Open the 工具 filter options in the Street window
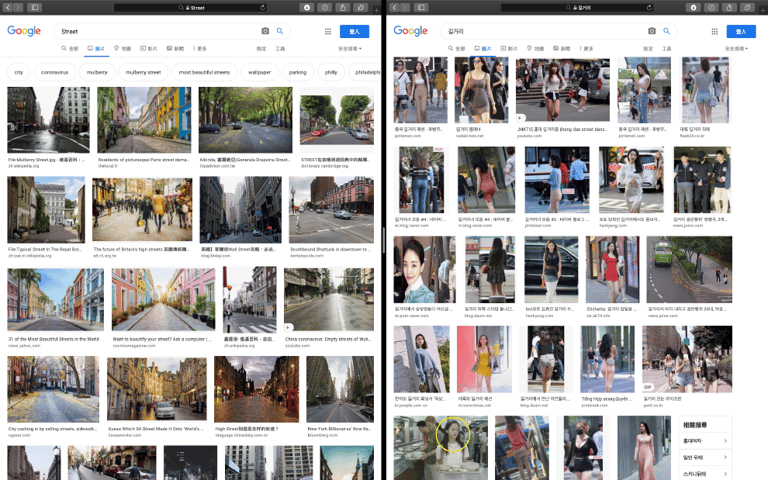 pyautogui.click(x=280, y=48)
